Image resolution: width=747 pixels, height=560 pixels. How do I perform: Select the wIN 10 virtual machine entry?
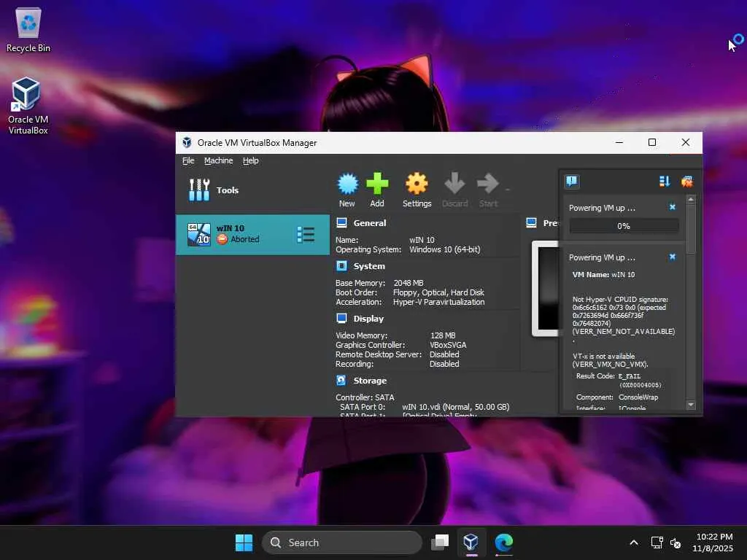(252, 234)
